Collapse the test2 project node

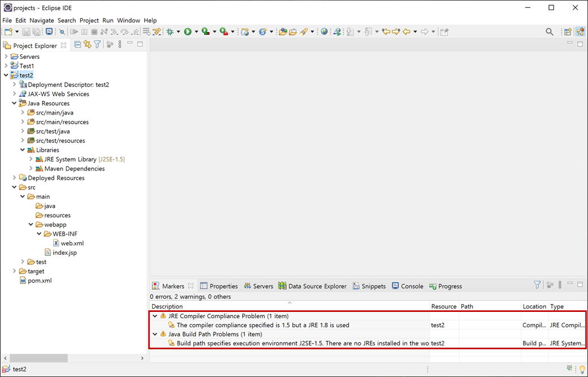[x=6, y=75]
